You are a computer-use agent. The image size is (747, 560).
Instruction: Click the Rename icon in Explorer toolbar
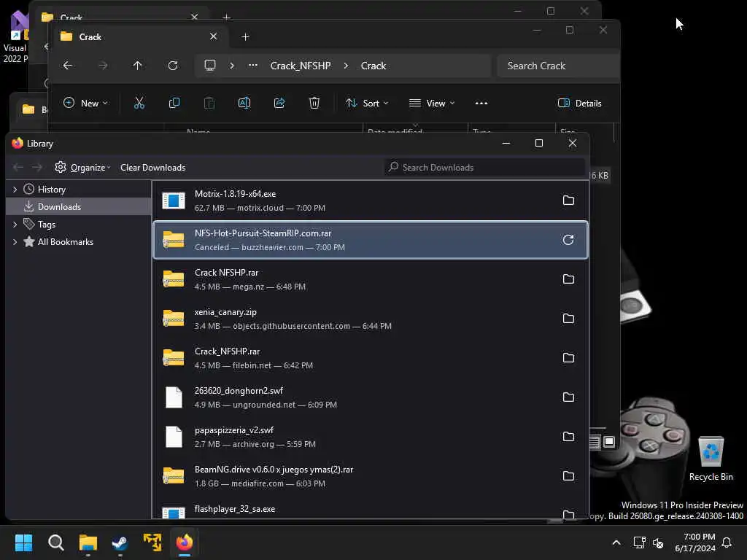pos(244,103)
